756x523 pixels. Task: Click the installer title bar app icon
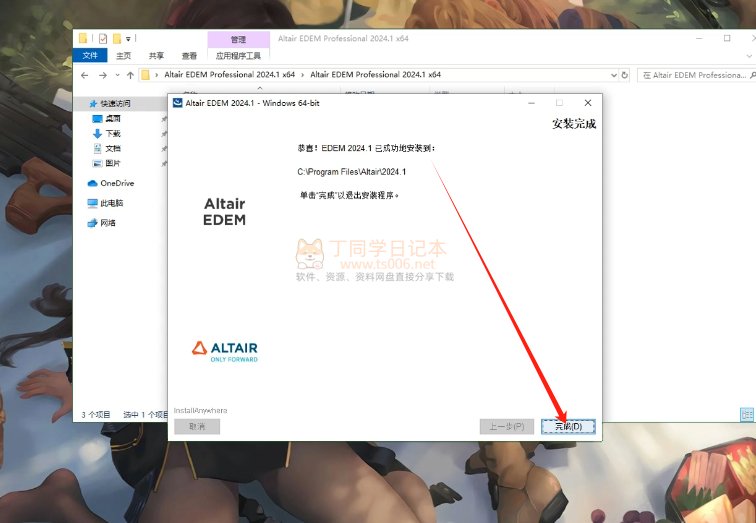(177, 103)
